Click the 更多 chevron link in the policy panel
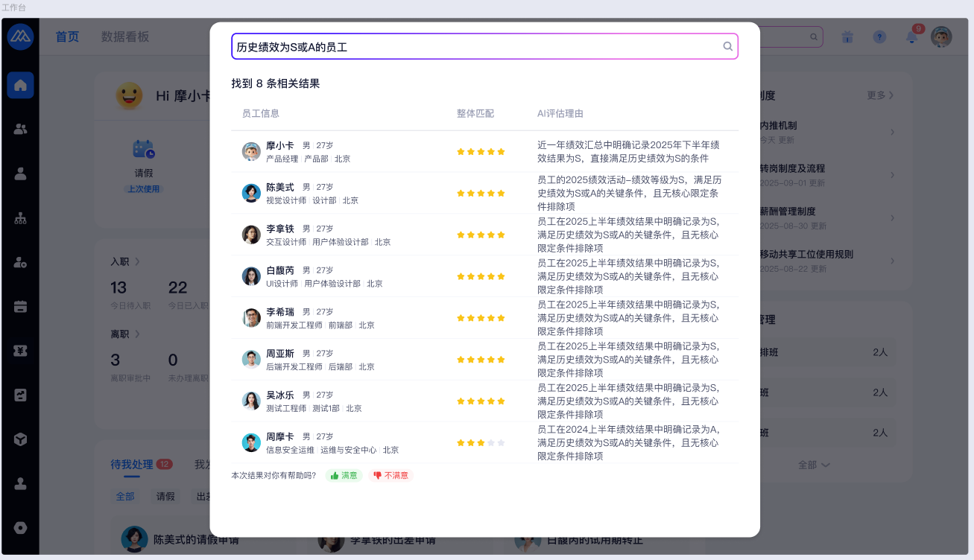The width and height of the screenshot is (974, 560). click(880, 95)
